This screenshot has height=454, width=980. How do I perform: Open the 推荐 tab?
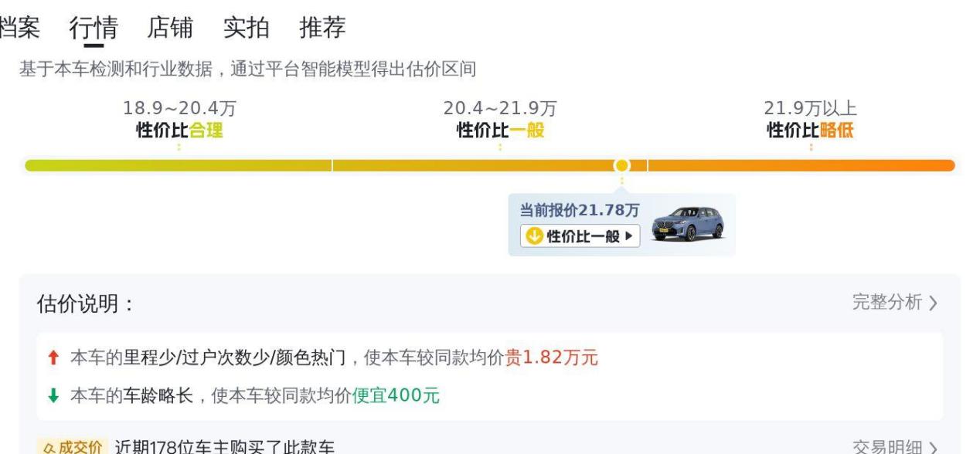(322, 28)
